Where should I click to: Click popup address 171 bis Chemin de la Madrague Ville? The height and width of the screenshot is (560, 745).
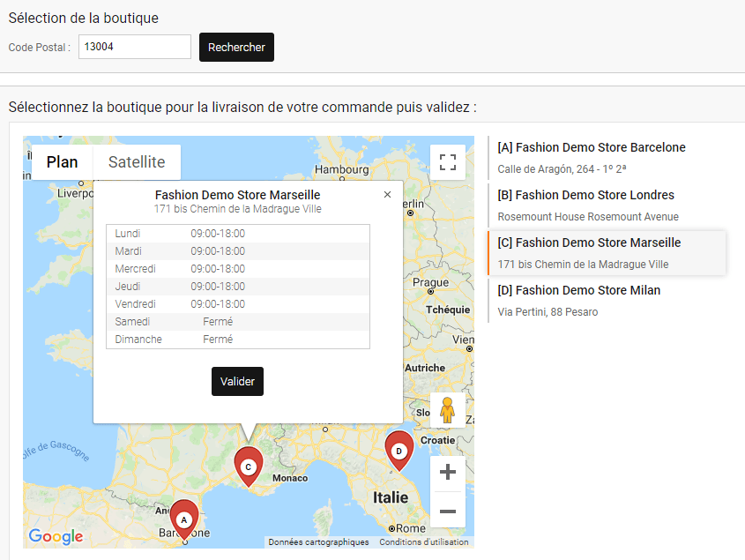(x=237, y=209)
